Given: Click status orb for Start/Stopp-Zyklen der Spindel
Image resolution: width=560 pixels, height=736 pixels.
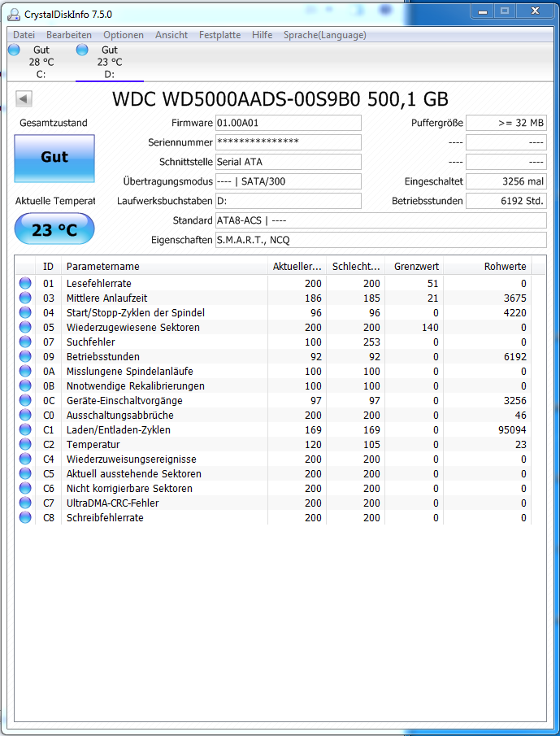Looking at the screenshot, I should [x=25, y=312].
